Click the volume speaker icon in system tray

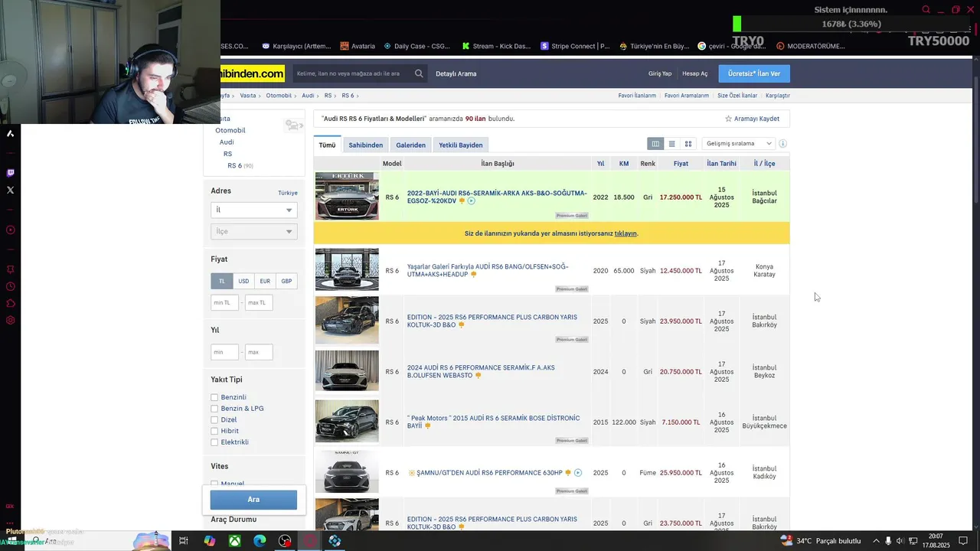click(x=900, y=541)
